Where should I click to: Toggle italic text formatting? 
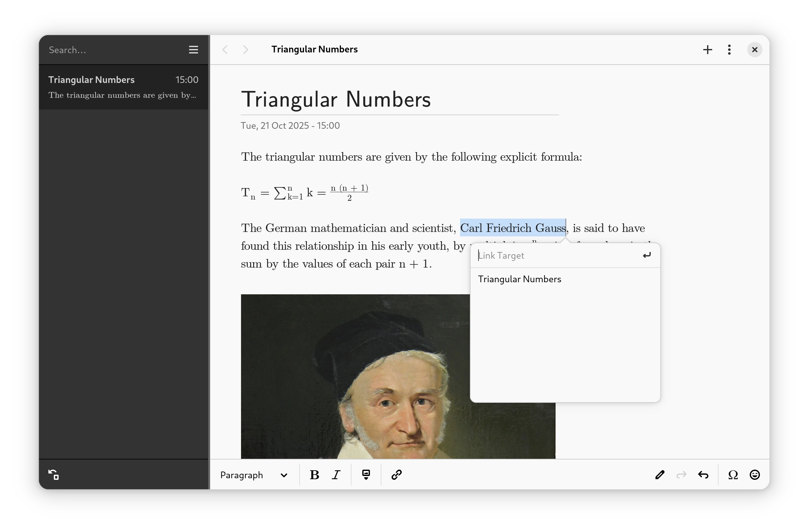(x=336, y=475)
